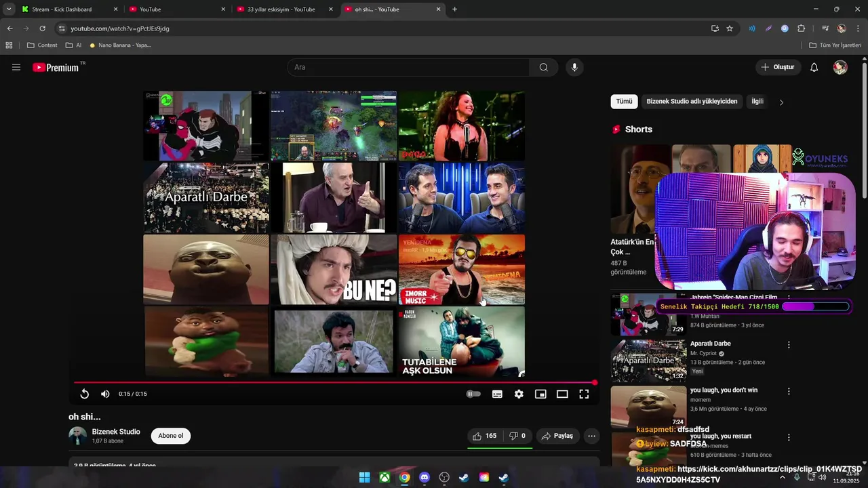This screenshot has width=868, height=488.
Task: Show next filter chips with arrow
Action: (x=781, y=102)
